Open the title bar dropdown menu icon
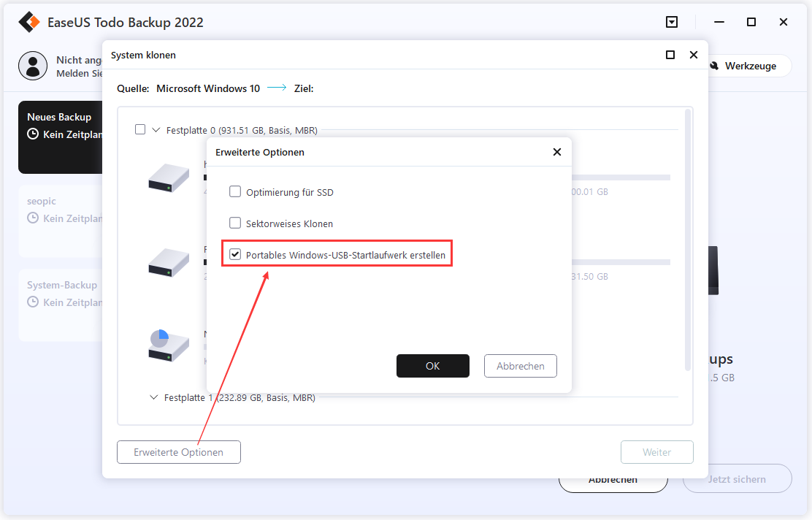Viewport: 812px width, 520px height. (672, 22)
